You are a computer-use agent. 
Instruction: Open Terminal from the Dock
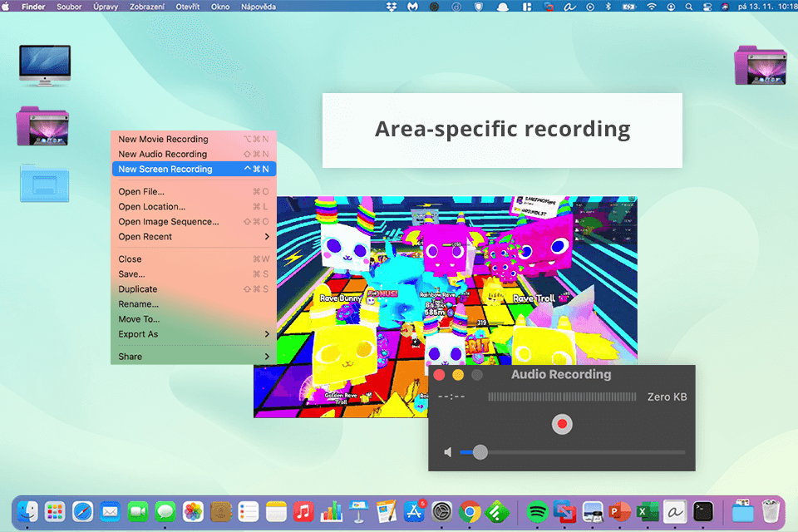coord(703,512)
